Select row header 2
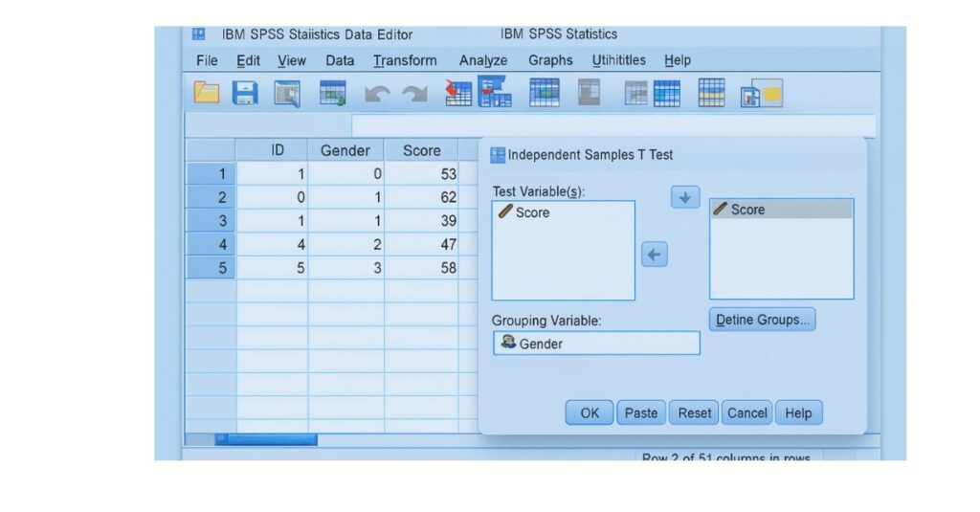 point(211,197)
